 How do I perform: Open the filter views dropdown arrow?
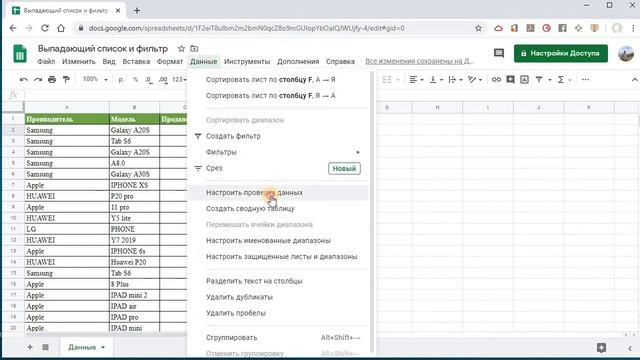click(x=549, y=80)
